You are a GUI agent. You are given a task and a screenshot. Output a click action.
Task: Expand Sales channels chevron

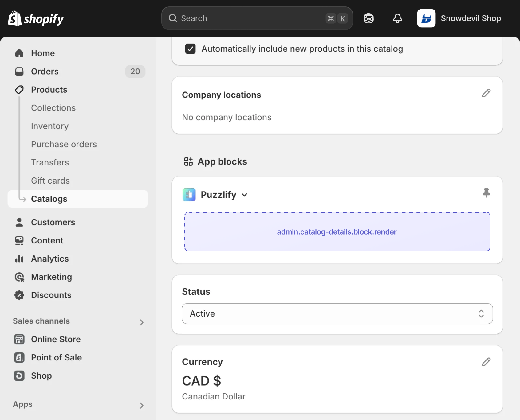click(x=142, y=322)
